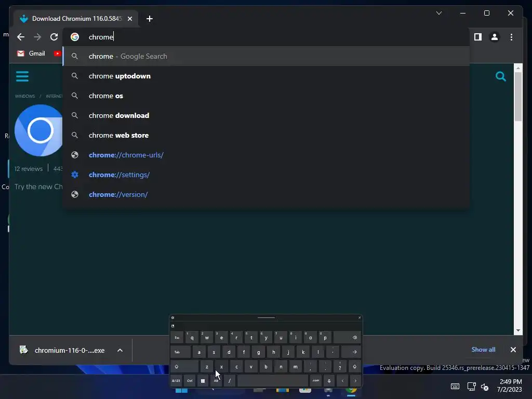Open the Gmail bookmark
Image resolution: width=532 pixels, height=399 pixels.
(x=31, y=54)
